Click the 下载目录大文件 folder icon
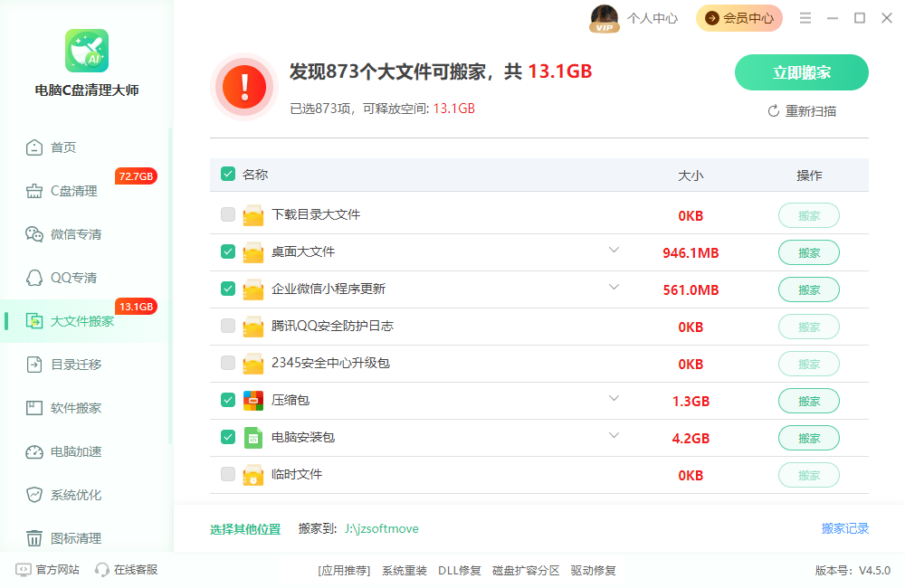Viewport: 905px width, 588px height. click(252, 215)
